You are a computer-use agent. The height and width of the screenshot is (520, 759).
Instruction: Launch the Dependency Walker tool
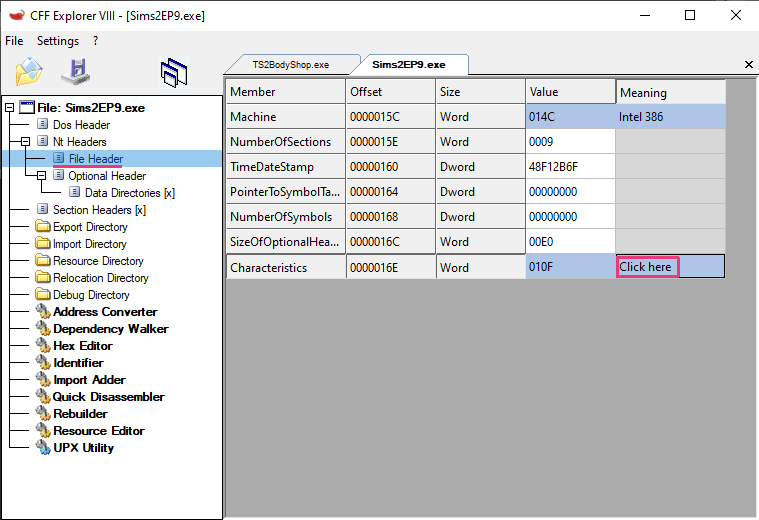[110, 329]
